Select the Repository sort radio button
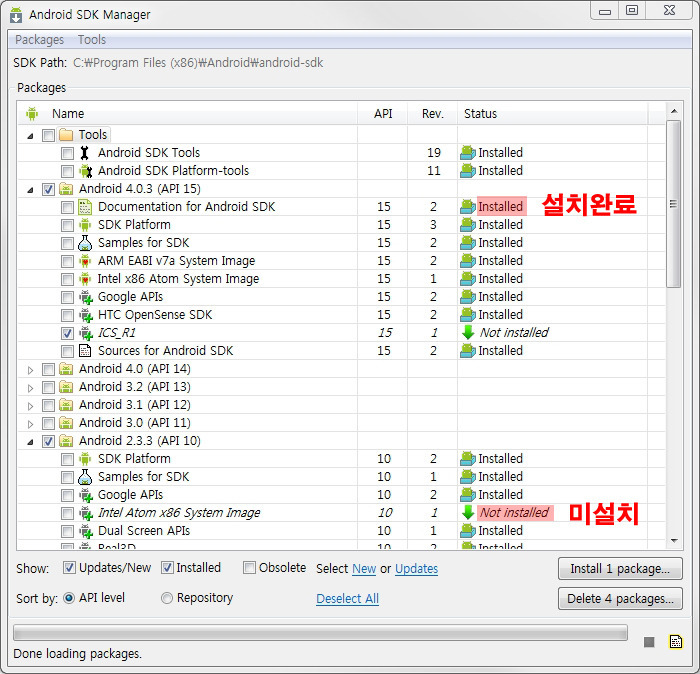Viewport: 700px width, 674px height. tap(167, 598)
